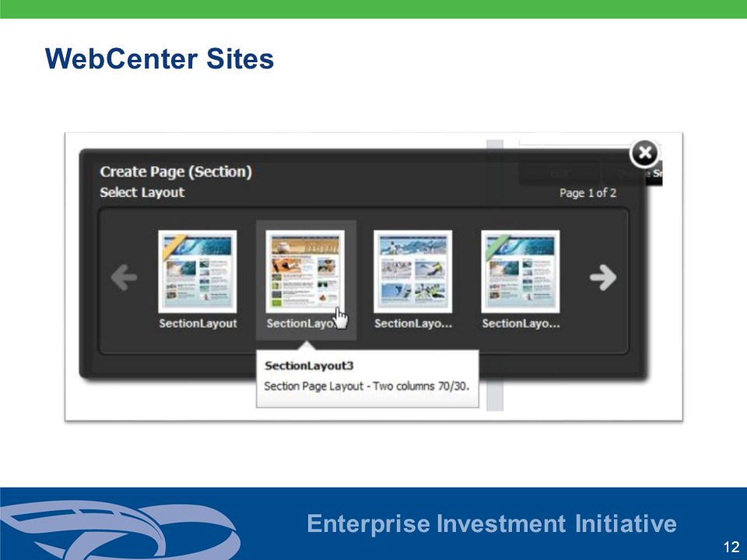Click the slide number 12

coord(731,547)
